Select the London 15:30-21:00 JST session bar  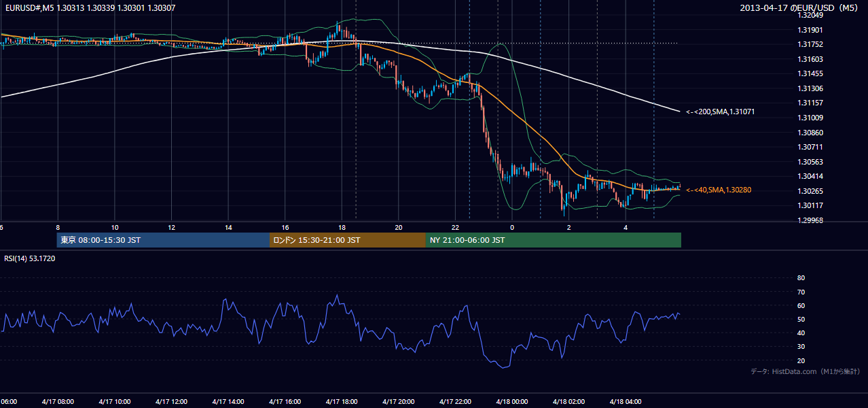click(348, 240)
